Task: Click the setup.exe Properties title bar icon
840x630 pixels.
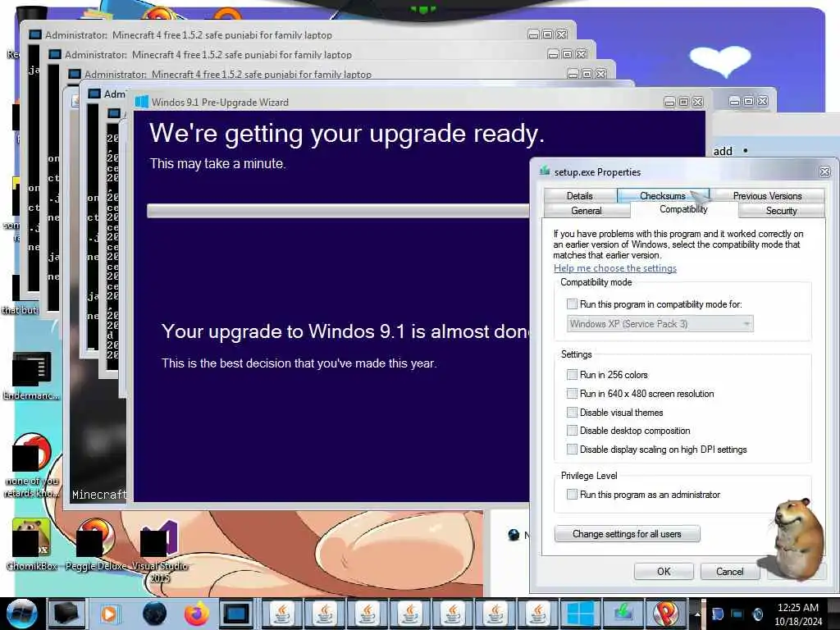Action: pos(545,171)
